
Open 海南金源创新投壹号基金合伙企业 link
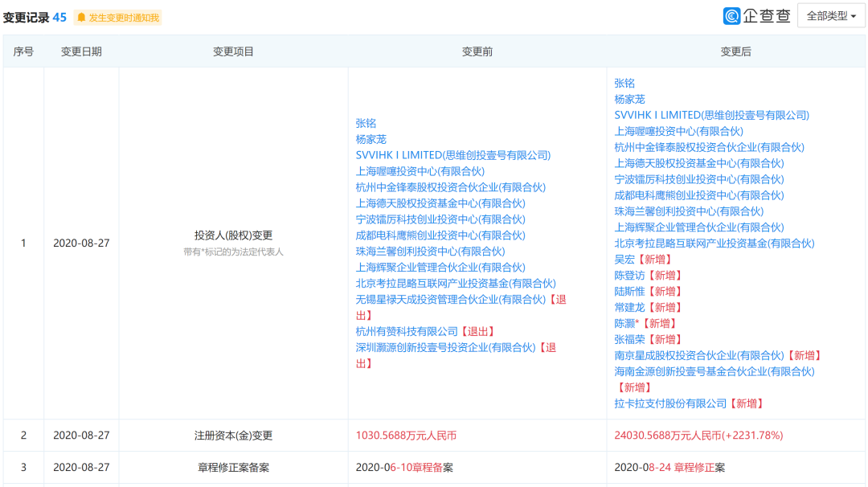(714, 372)
